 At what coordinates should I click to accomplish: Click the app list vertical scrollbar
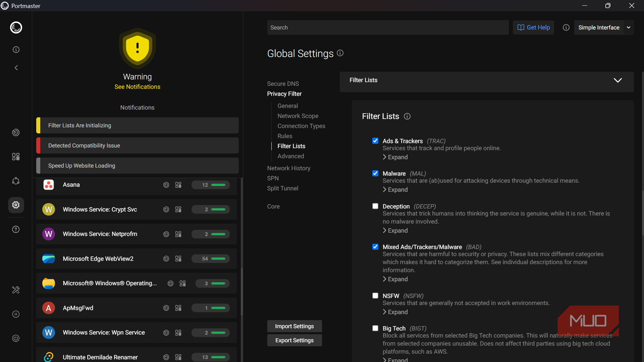tap(242, 291)
